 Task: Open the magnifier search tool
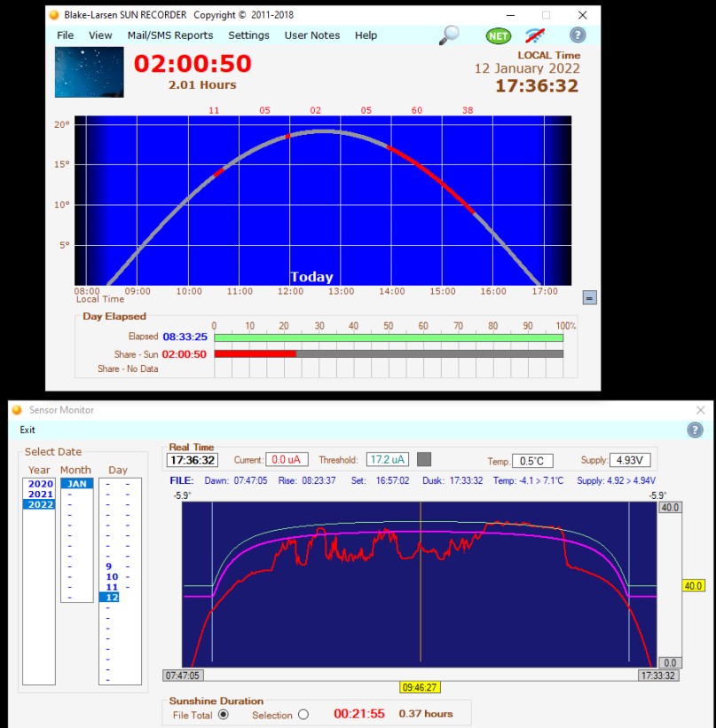[x=448, y=36]
